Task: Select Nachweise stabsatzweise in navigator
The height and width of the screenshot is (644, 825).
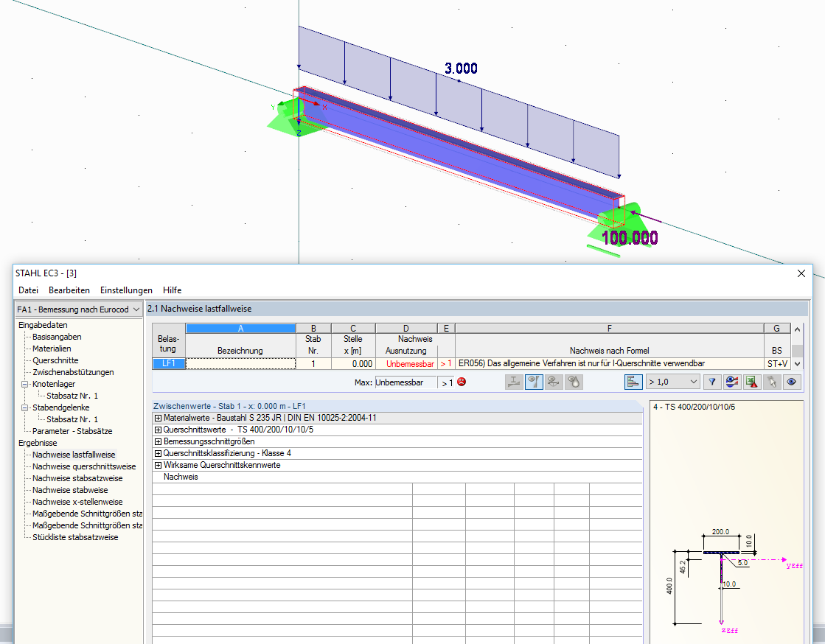Action: pyautogui.click(x=77, y=478)
